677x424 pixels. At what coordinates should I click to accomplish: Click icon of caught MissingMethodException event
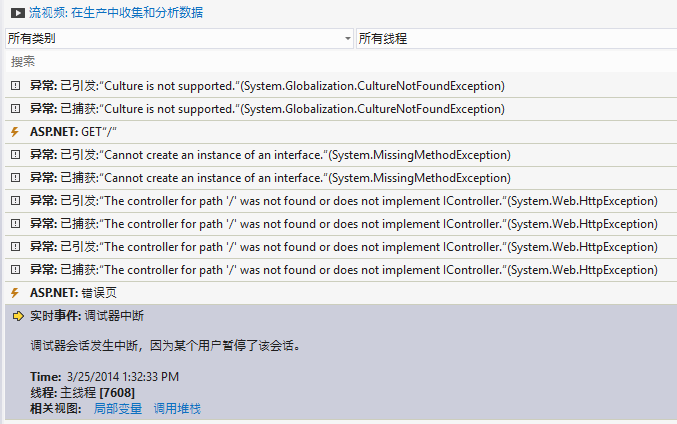pos(16,178)
